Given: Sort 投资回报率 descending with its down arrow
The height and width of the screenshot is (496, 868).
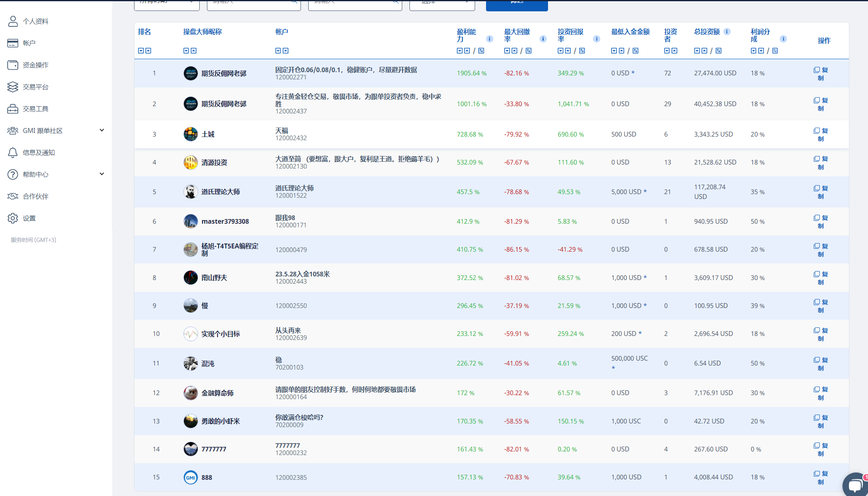Looking at the screenshot, I should click(561, 50).
